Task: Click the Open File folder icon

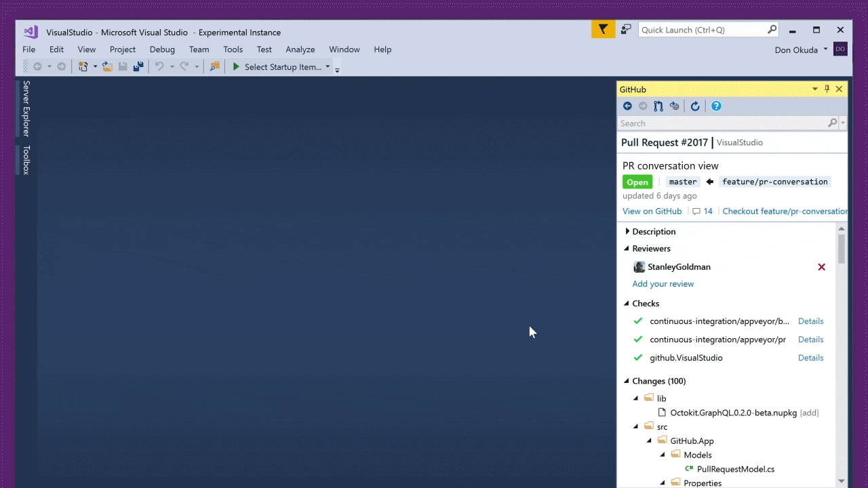Action: click(107, 66)
